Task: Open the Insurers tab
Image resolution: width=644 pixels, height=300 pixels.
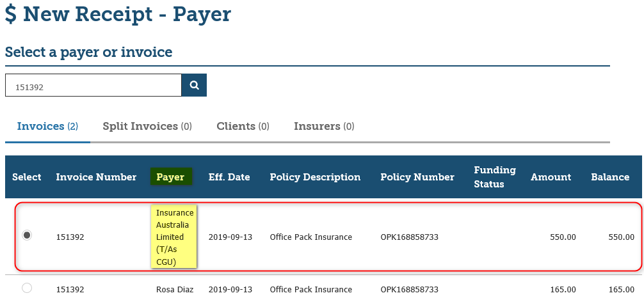Action: tap(324, 127)
